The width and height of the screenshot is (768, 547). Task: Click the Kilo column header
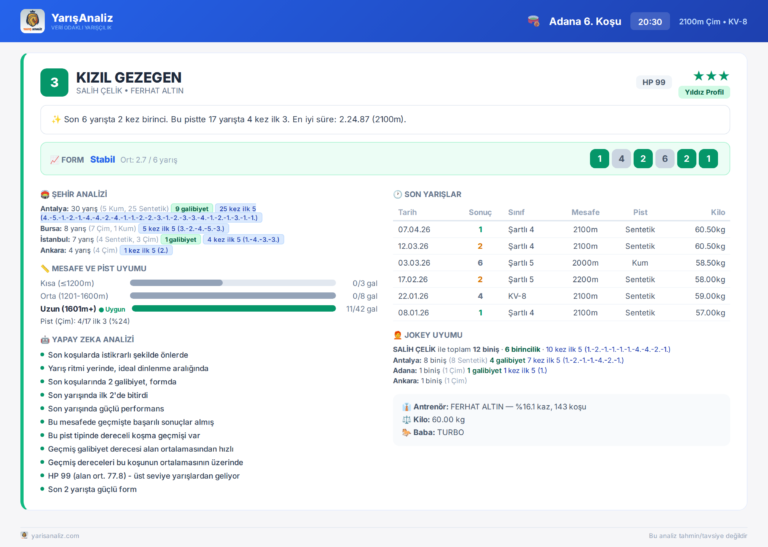click(718, 212)
